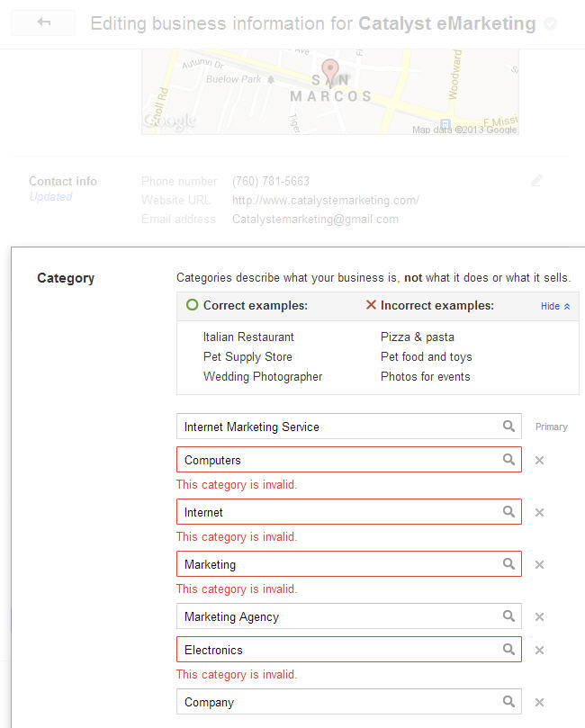Image resolution: width=585 pixels, height=728 pixels.
Task: Hide the category examples box
Action: click(555, 307)
